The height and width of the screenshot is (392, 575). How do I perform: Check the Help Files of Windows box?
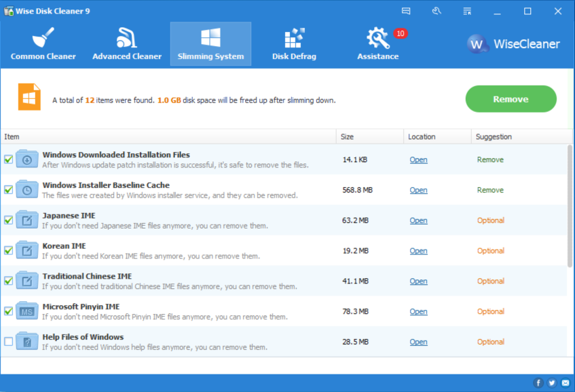pyautogui.click(x=9, y=342)
